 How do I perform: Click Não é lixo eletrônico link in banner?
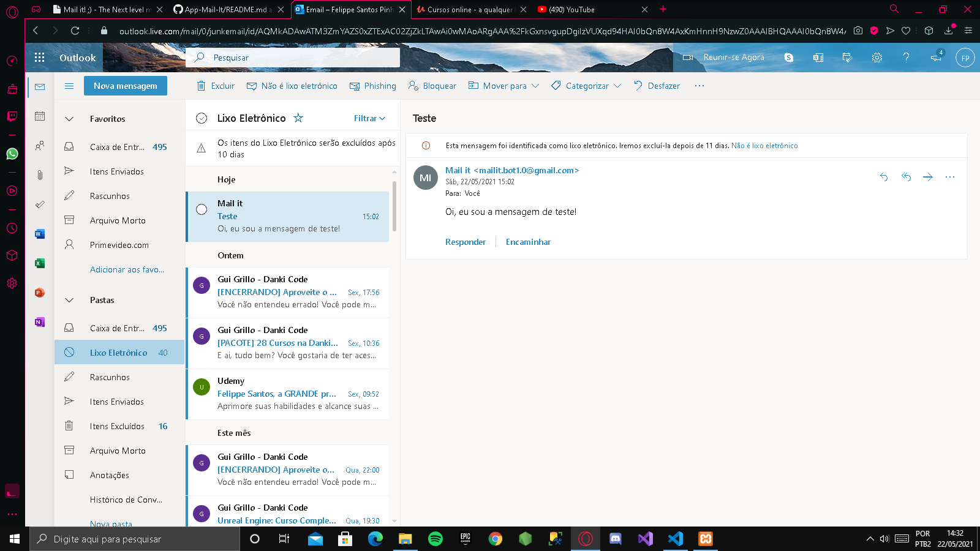tap(764, 146)
